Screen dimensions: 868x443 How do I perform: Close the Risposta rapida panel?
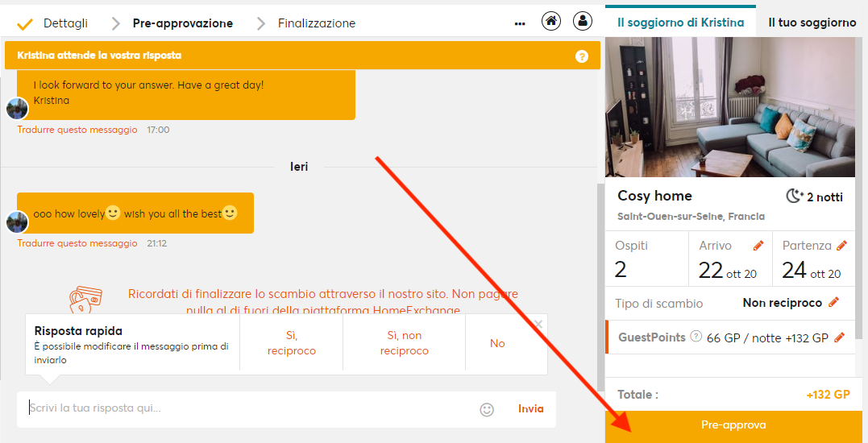[x=539, y=324]
